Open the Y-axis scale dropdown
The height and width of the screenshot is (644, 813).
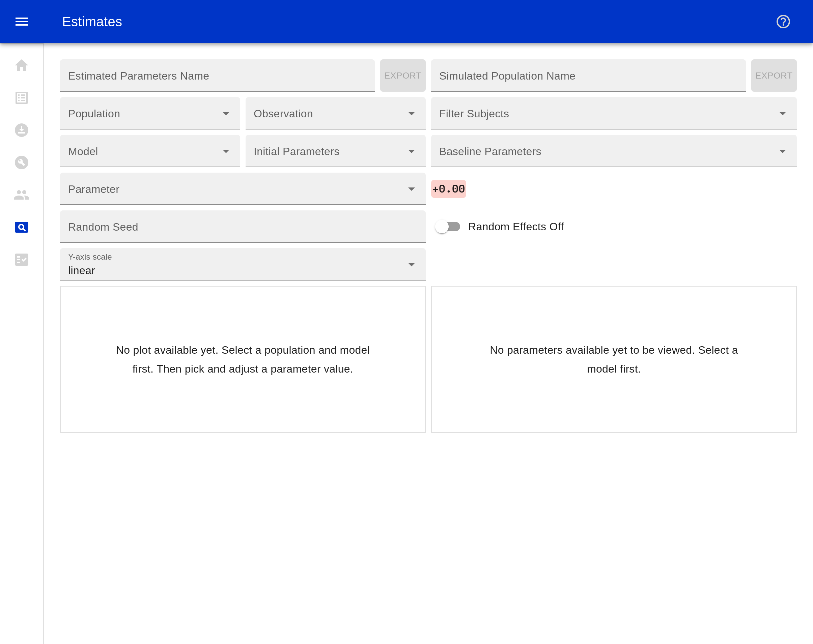click(243, 265)
